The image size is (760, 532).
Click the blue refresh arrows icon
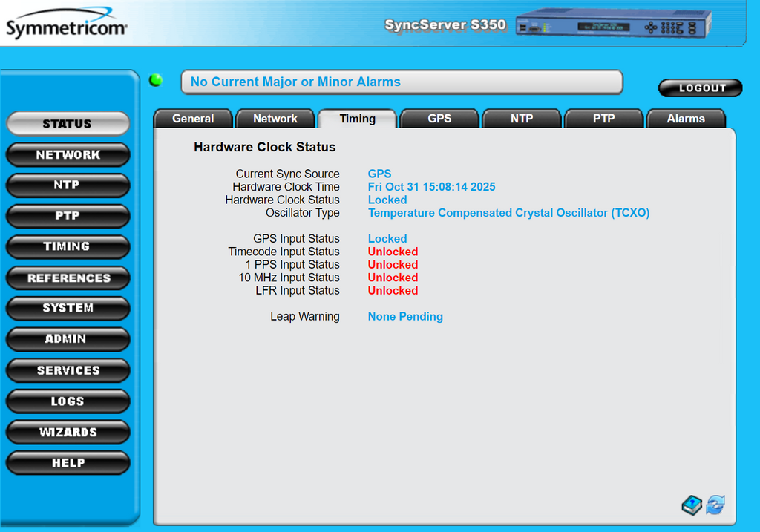[715, 505]
